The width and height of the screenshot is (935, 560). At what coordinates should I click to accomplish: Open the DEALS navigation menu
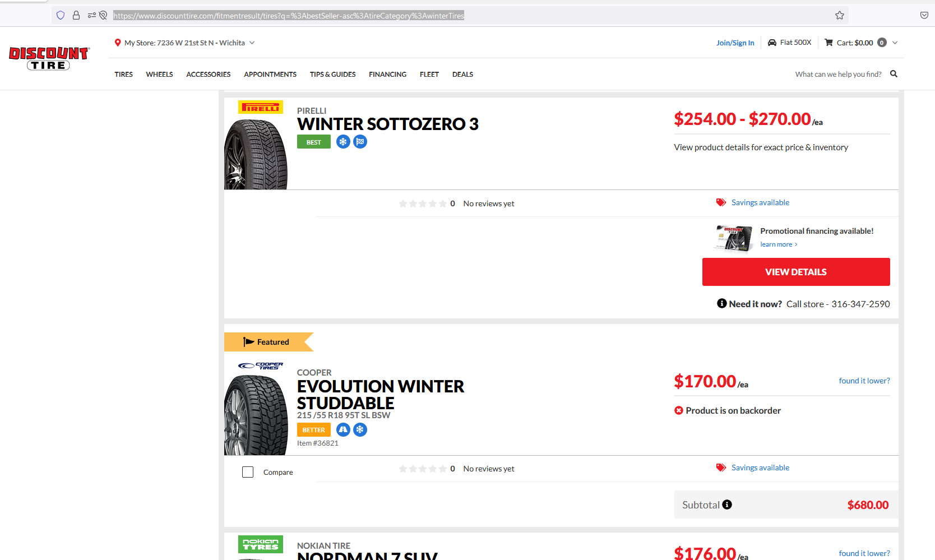[x=462, y=74]
